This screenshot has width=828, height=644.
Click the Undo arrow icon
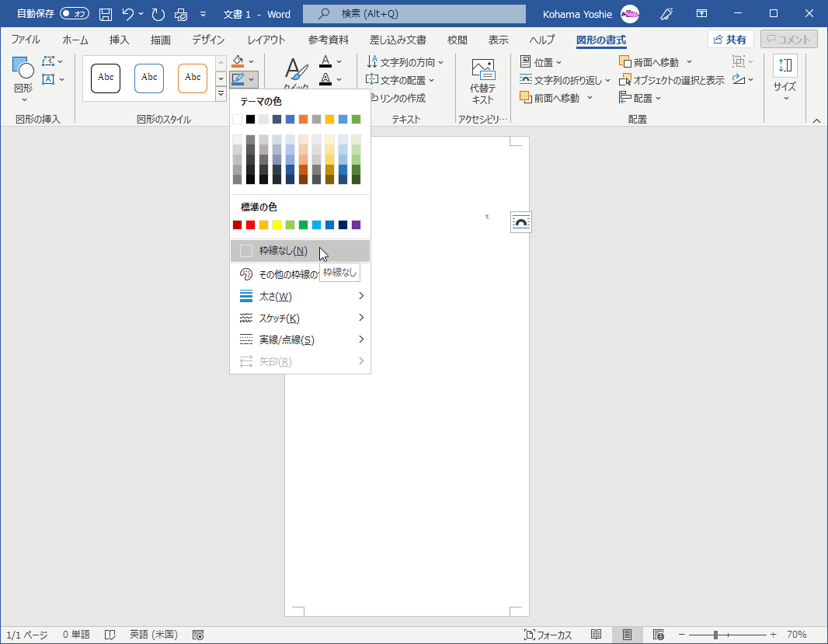coord(128,14)
